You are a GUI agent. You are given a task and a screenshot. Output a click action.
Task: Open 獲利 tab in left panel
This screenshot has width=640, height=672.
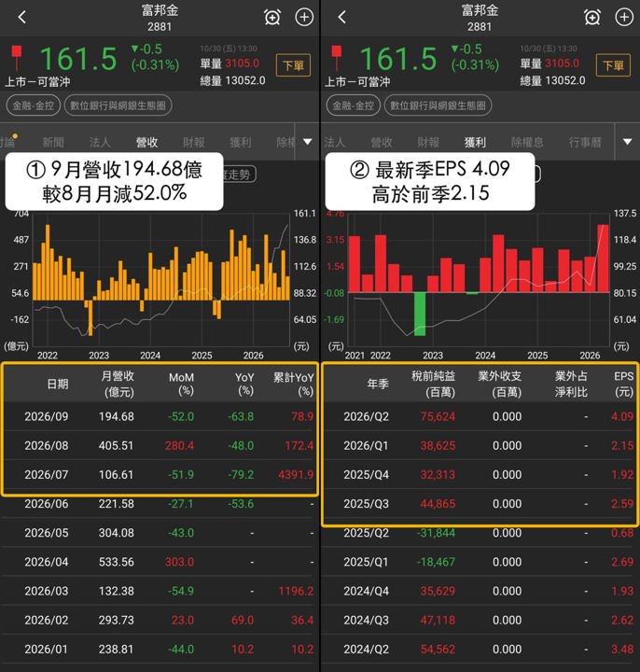pos(241,142)
